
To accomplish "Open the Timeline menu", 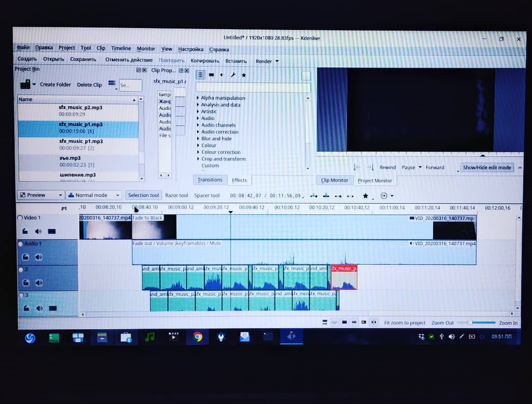I will coord(121,48).
